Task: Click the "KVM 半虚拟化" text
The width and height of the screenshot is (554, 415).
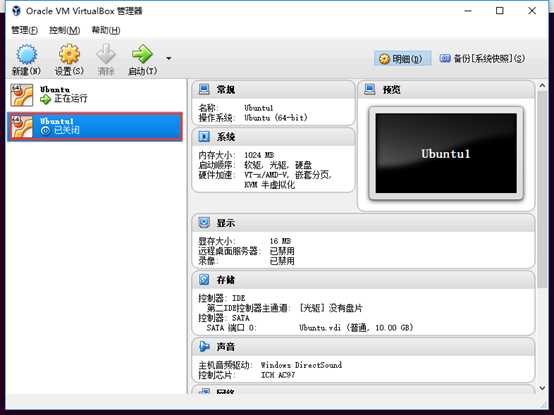Action: click(270, 185)
